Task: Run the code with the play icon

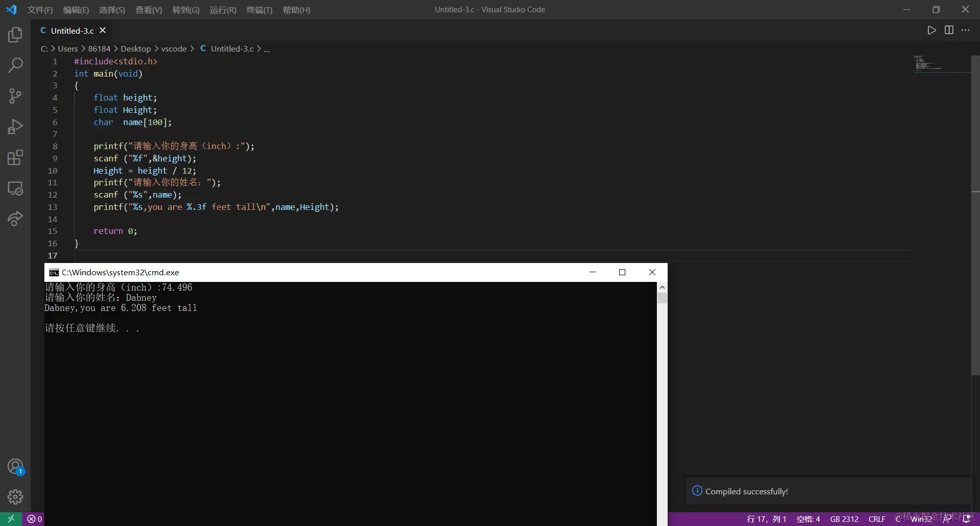Action: click(932, 30)
